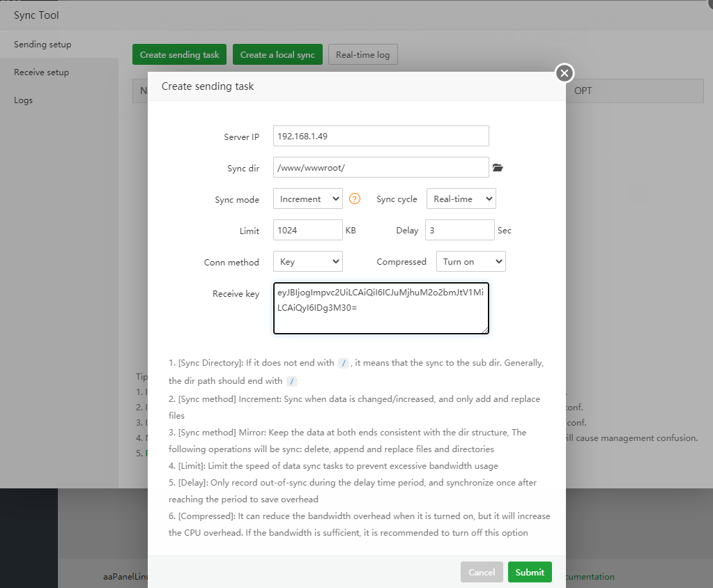
Task: Open the Sync mode dropdown
Action: (307, 199)
